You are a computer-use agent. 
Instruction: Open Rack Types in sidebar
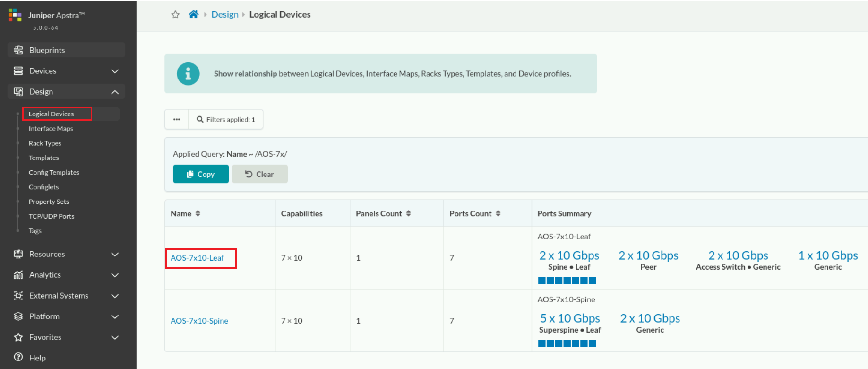click(x=45, y=143)
